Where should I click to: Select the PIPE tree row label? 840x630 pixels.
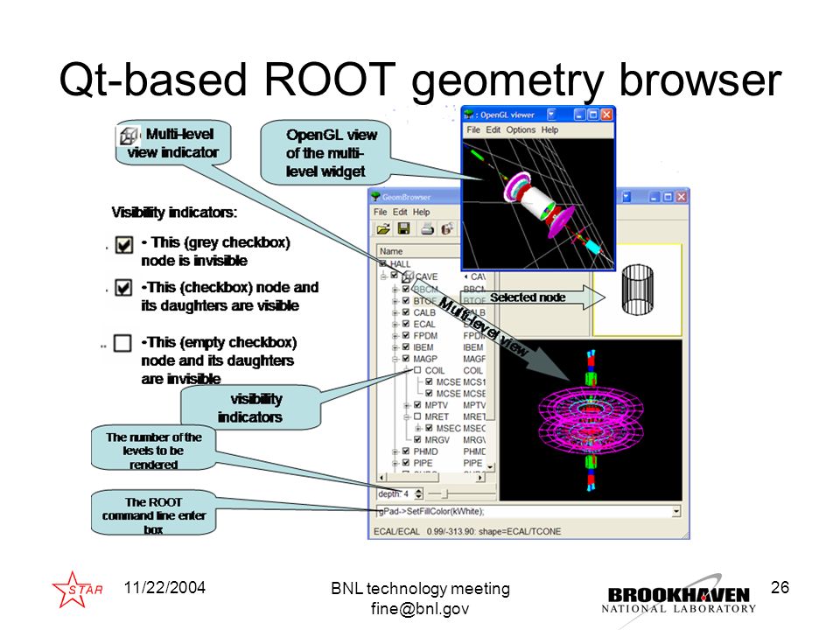click(423, 463)
